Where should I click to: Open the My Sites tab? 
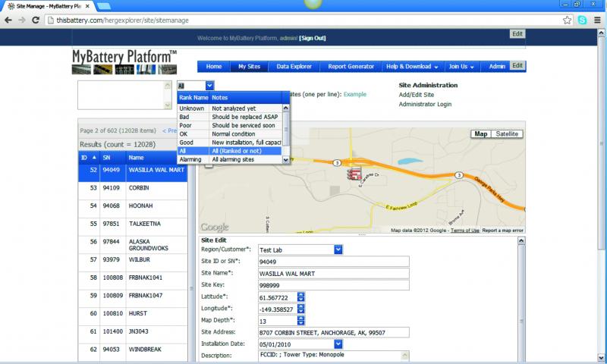tap(250, 67)
